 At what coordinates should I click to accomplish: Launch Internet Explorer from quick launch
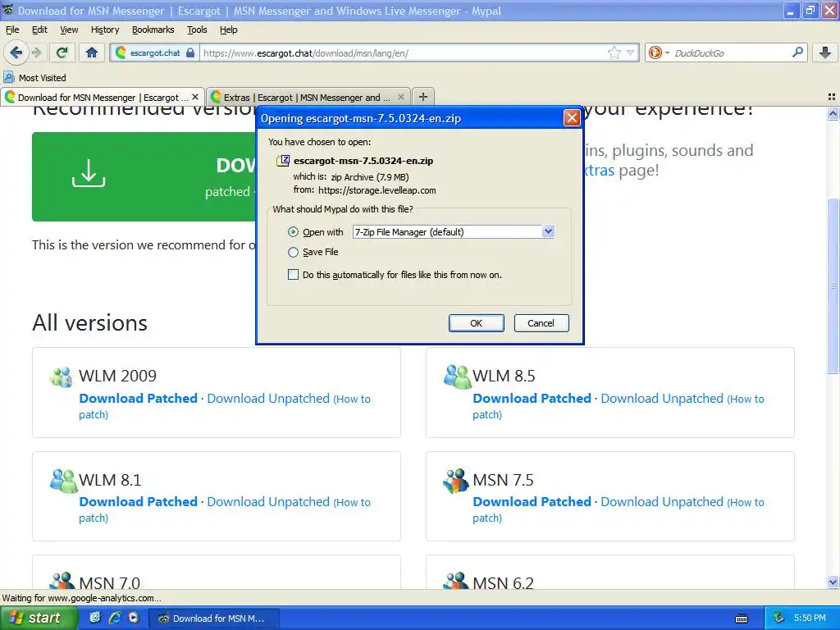click(115, 618)
